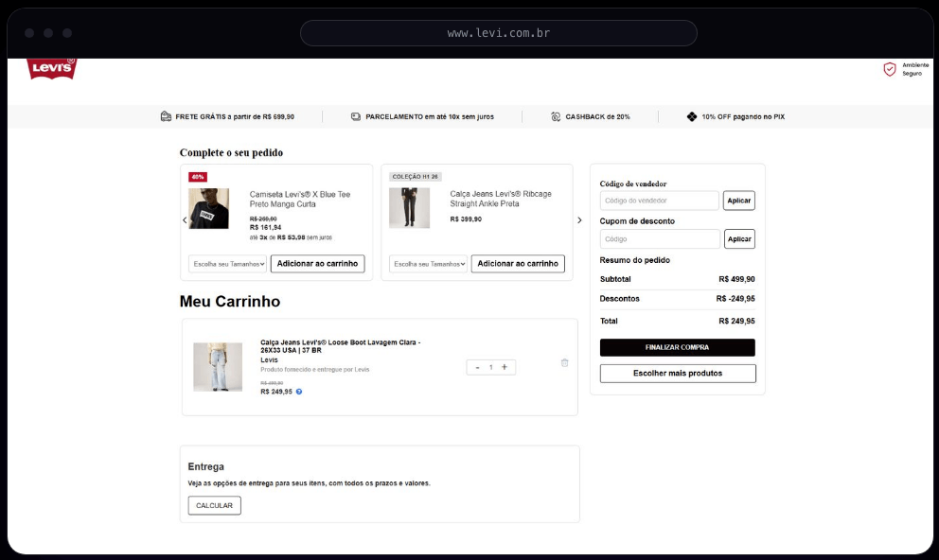Click Finalizar Compra button
939x560 pixels.
click(678, 347)
